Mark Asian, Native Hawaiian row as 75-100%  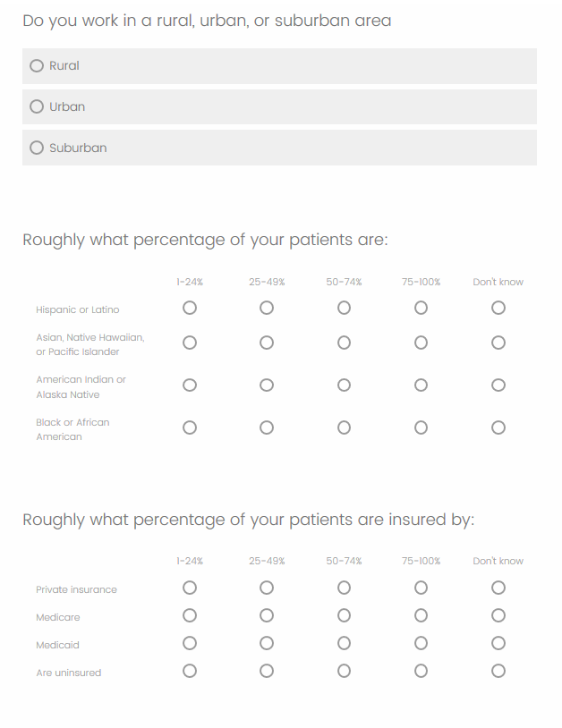point(421,343)
